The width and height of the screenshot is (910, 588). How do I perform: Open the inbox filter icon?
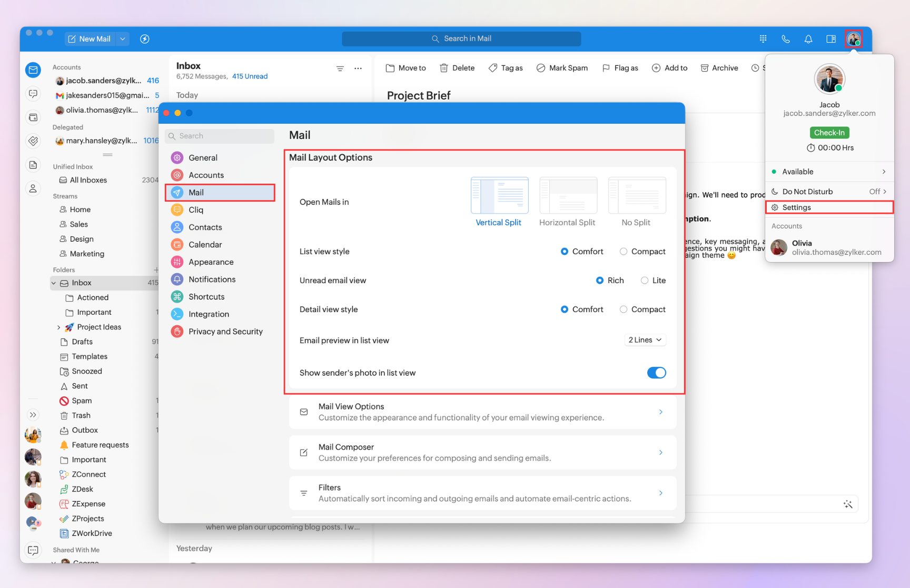pos(340,68)
